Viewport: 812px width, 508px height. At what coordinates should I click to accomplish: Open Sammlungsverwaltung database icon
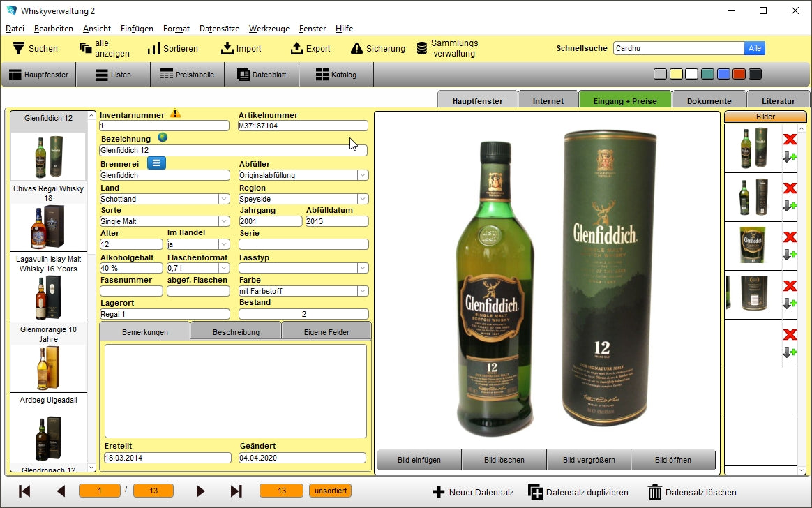pyautogui.click(x=422, y=48)
